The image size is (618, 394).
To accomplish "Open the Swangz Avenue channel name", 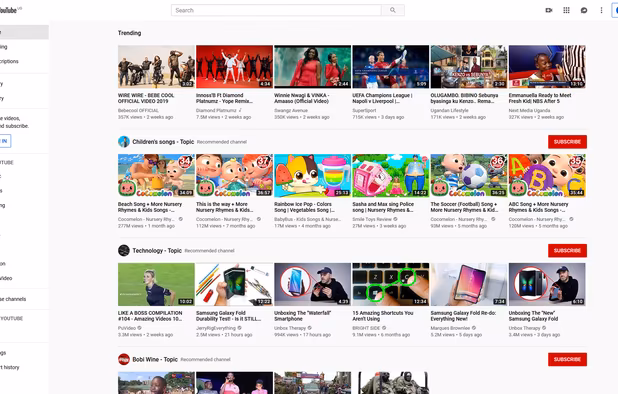I will click(x=291, y=110).
